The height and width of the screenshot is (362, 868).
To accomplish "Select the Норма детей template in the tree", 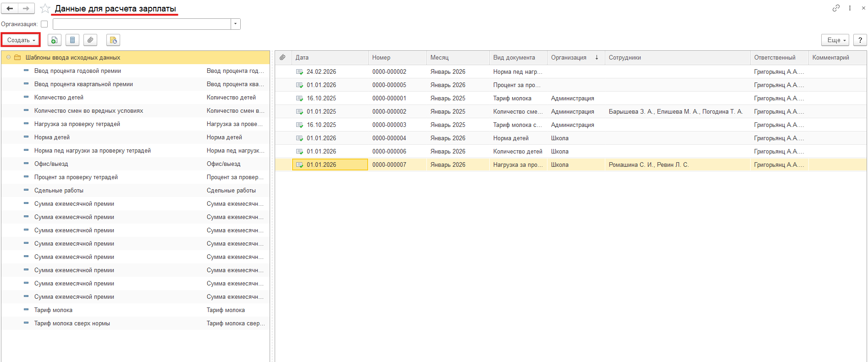I will click(x=136, y=137).
